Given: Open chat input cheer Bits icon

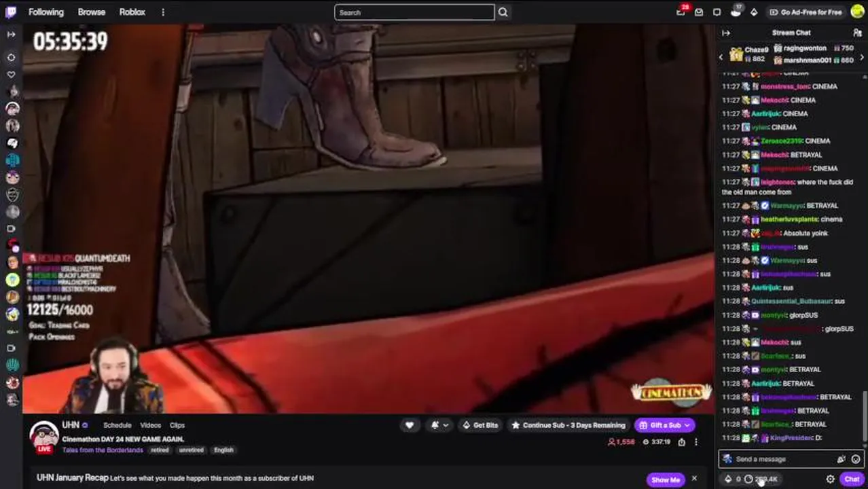Looking at the screenshot, I should [x=842, y=459].
